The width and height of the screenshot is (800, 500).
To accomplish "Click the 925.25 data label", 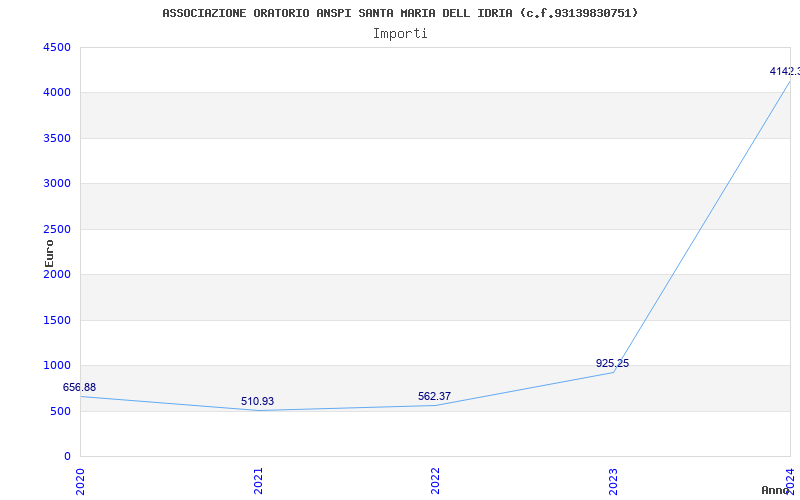I will [x=612, y=363].
